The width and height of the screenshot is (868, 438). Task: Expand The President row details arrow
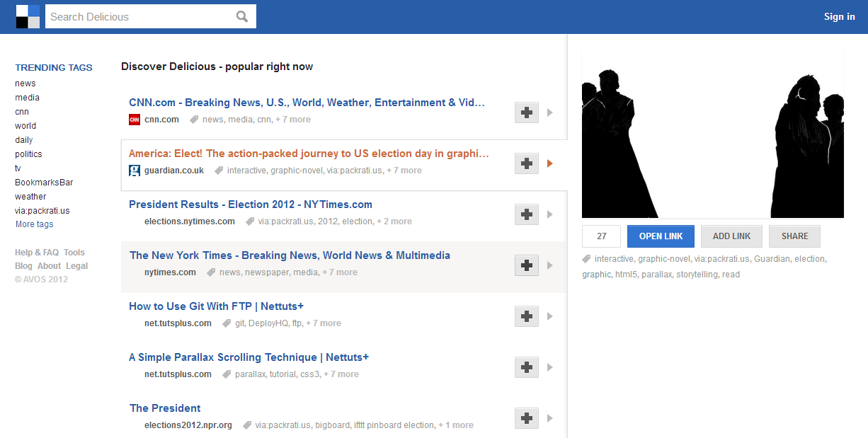pyautogui.click(x=550, y=418)
